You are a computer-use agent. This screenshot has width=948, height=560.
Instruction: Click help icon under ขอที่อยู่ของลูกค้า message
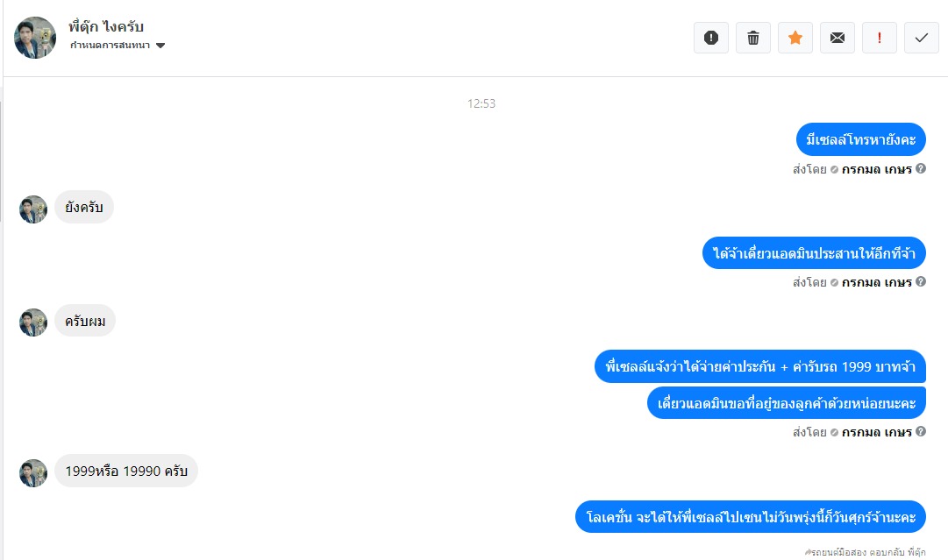coord(920,431)
